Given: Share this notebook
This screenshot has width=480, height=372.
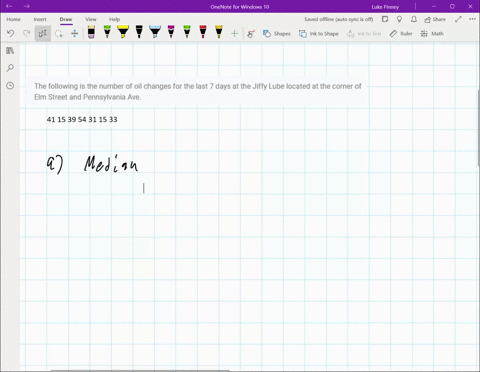Looking at the screenshot, I should point(435,19).
